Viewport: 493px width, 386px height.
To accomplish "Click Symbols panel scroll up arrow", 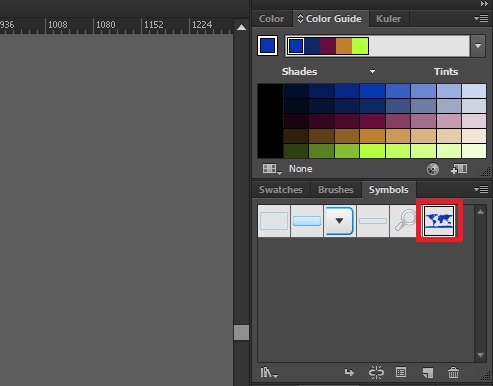I will click(480, 212).
